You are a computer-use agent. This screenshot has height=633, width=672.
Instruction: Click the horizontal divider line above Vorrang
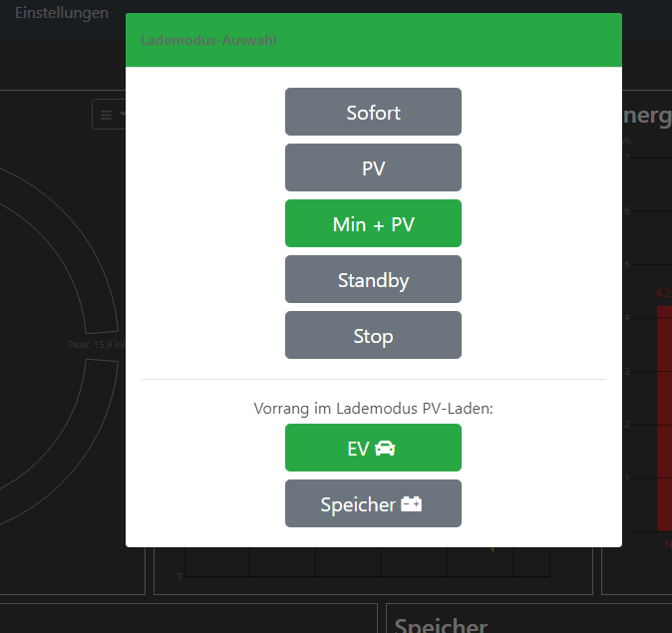373,380
